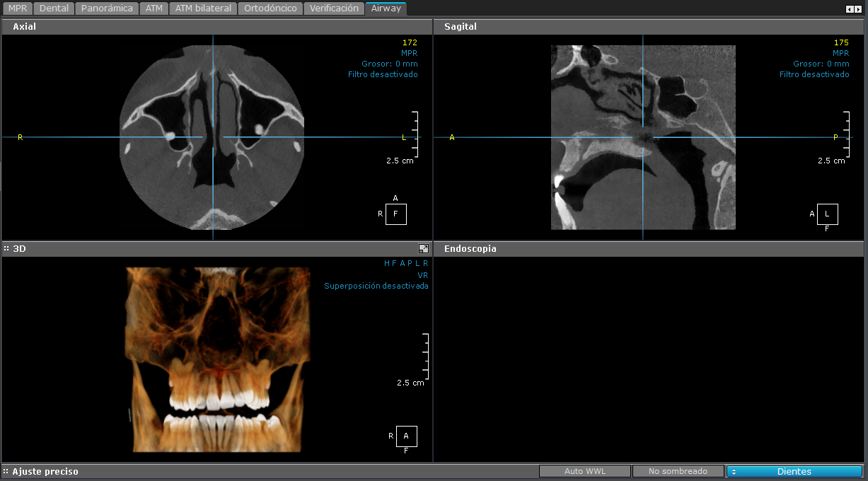
Task: Switch to the Panorámica tab
Action: pyautogui.click(x=107, y=8)
